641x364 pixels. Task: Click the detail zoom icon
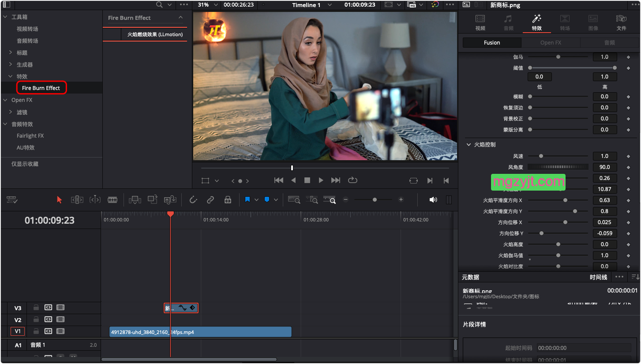pos(312,200)
